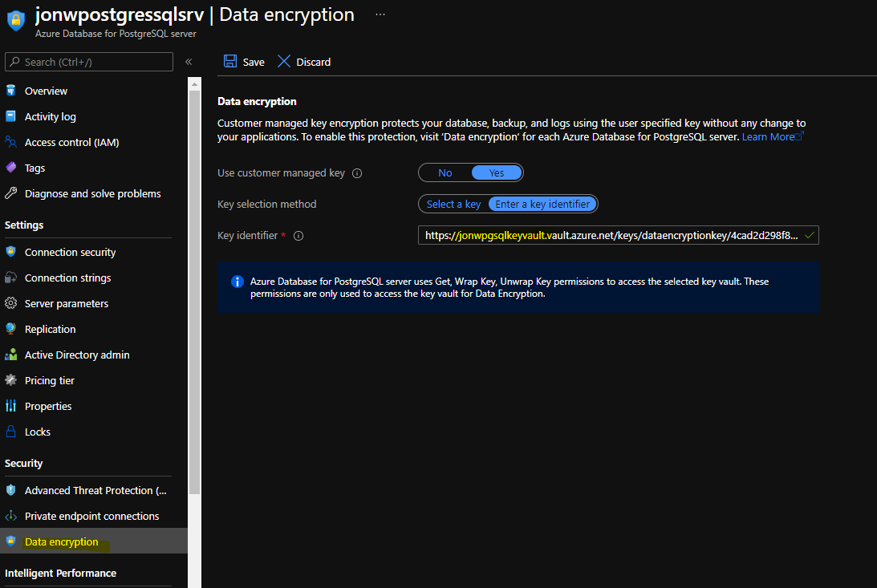Screen dimensions: 877x588
Task: Click the Save disk icon
Action: pos(229,62)
